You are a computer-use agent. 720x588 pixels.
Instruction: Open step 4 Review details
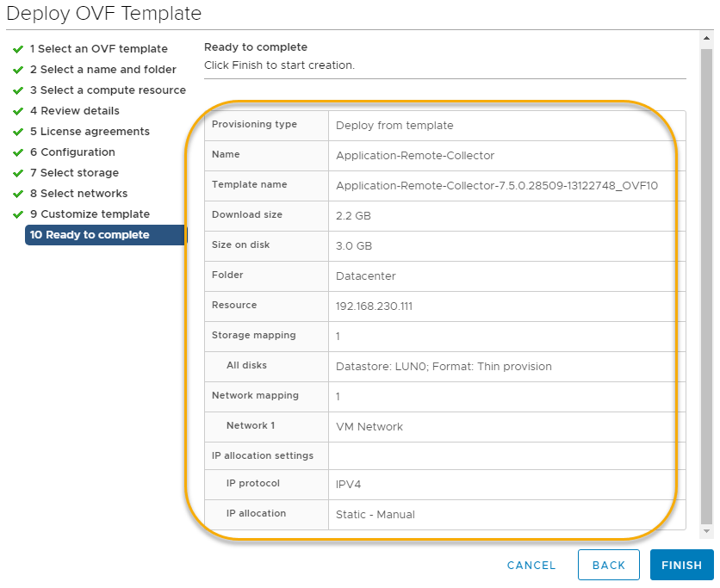tap(74, 111)
